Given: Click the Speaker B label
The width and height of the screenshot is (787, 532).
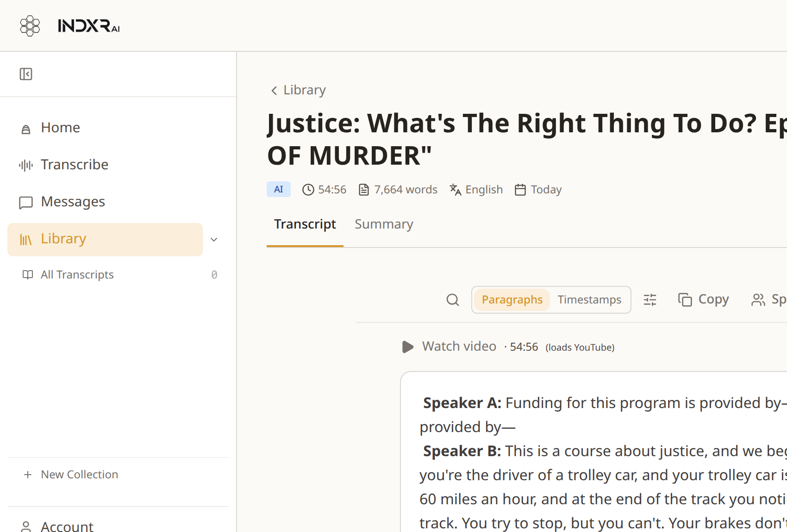Looking at the screenshot, I should 462,451.
